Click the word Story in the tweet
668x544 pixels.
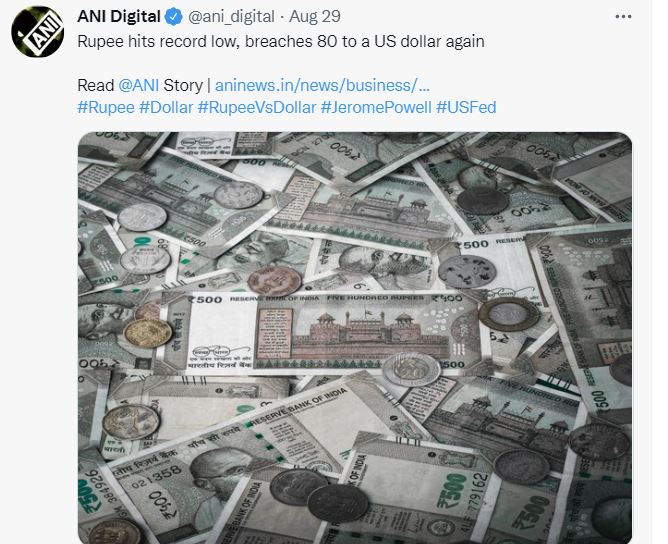pyautogui.click(x=183, y=85)
